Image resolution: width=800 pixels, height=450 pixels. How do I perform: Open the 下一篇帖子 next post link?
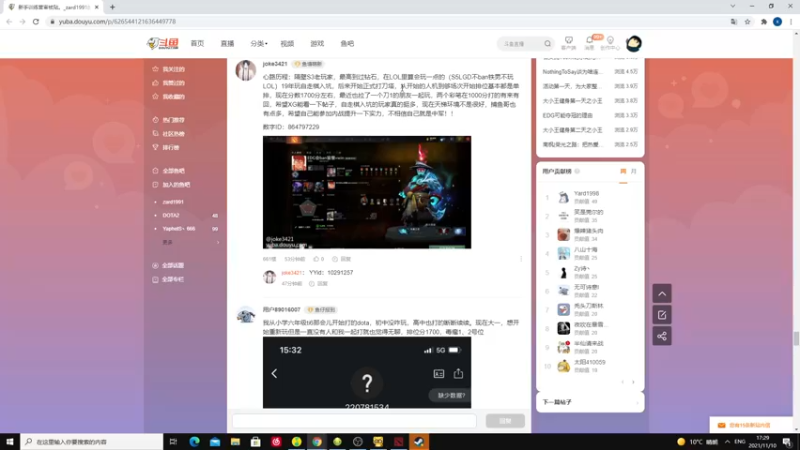[590, 403]
